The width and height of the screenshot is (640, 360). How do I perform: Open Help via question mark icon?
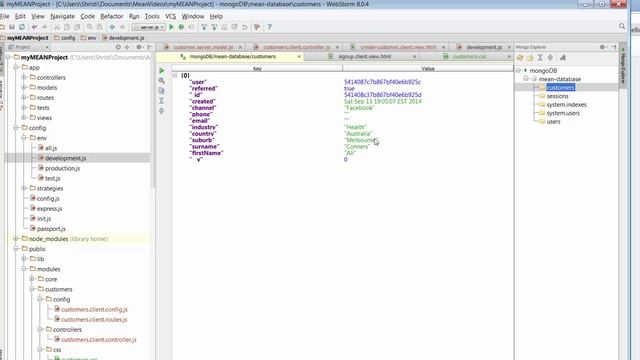(269, 27)
